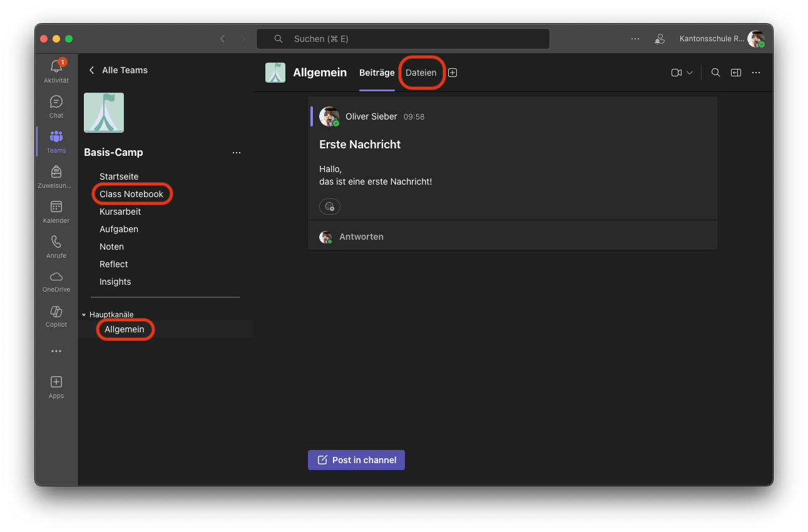Click the Allgemein channel avatar in header
The height and width of the screenshot is (532, 808).
coord(275,73)
